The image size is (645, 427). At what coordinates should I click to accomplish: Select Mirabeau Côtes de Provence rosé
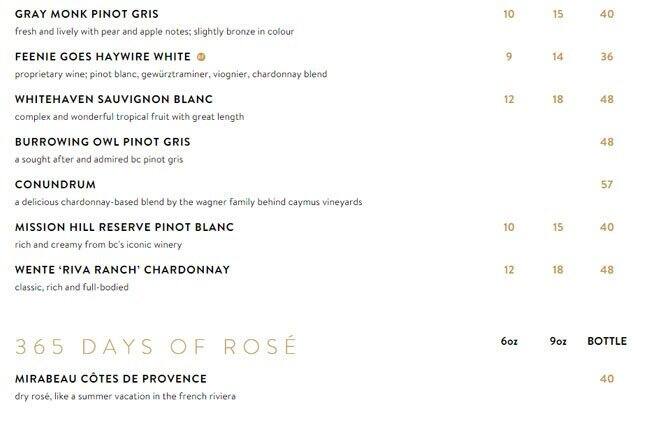coord(111,379)
